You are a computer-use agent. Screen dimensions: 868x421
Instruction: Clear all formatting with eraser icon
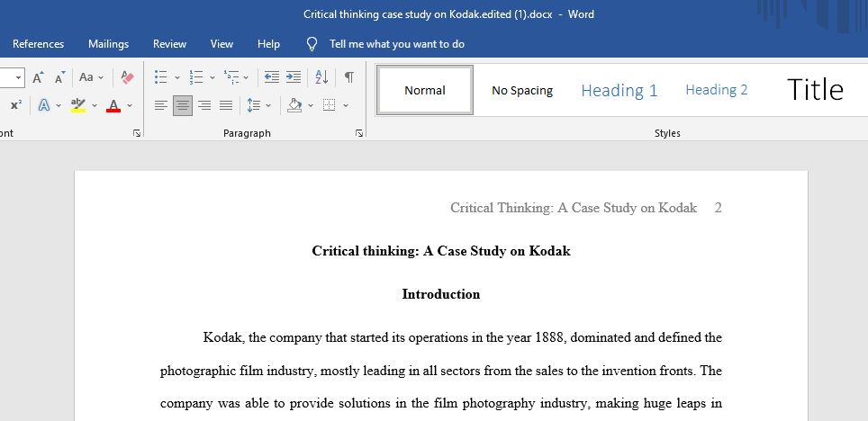(127, 77)
